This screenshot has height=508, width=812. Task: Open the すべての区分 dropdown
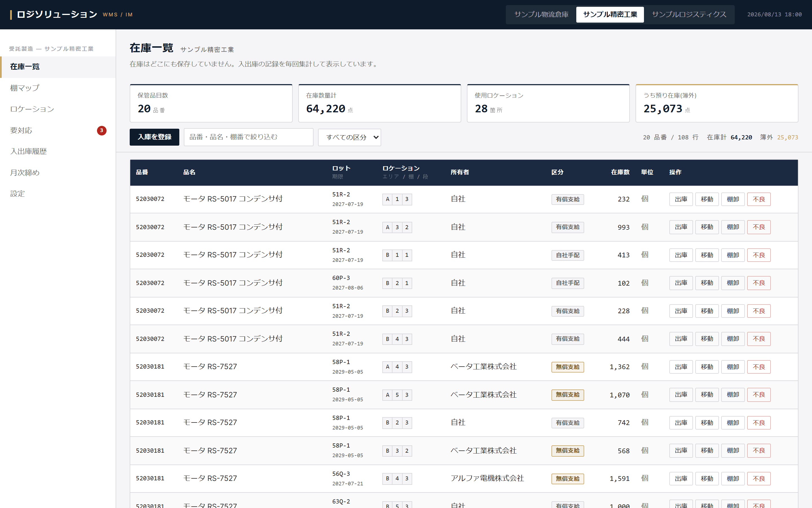point(349,137)
